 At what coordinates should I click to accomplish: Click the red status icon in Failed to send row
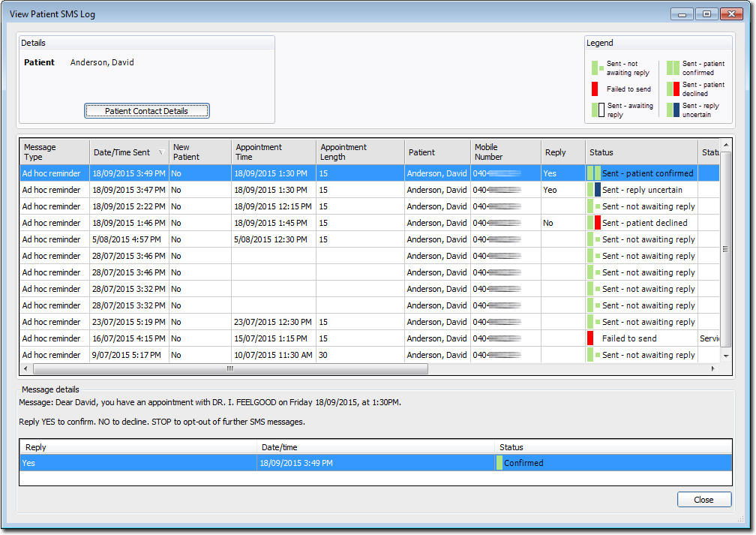[x=591, y=338]
